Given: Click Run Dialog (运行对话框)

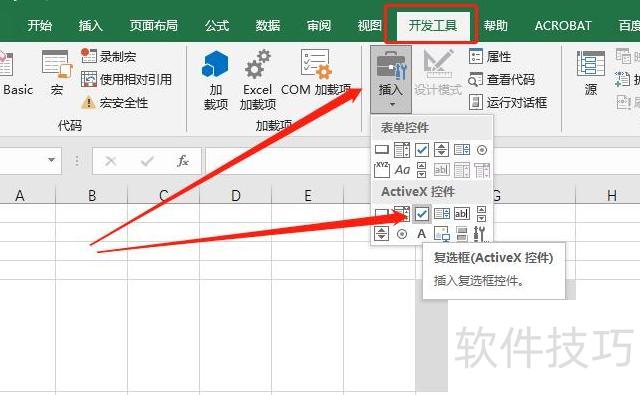Looking at the screenshot, I should point(508,102).
